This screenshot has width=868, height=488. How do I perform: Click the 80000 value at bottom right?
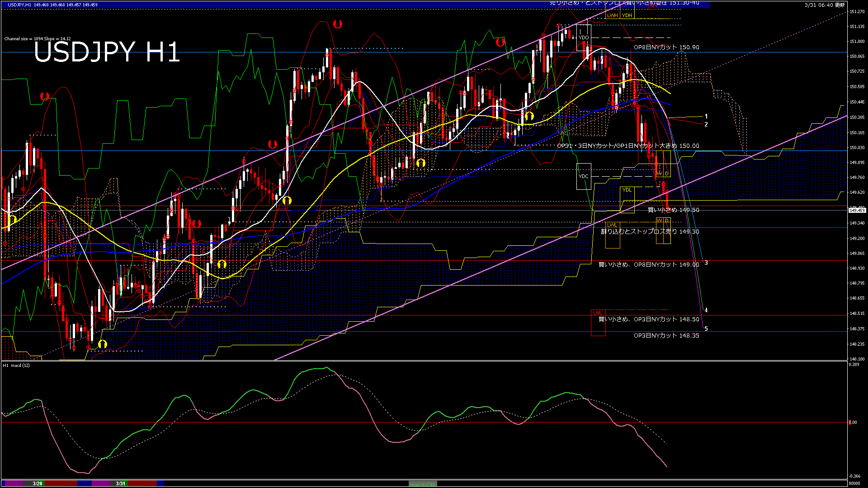854,483
